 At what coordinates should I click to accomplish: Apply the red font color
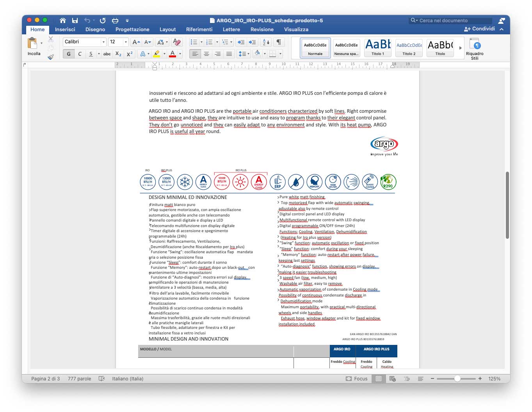[x=173, y=54]
